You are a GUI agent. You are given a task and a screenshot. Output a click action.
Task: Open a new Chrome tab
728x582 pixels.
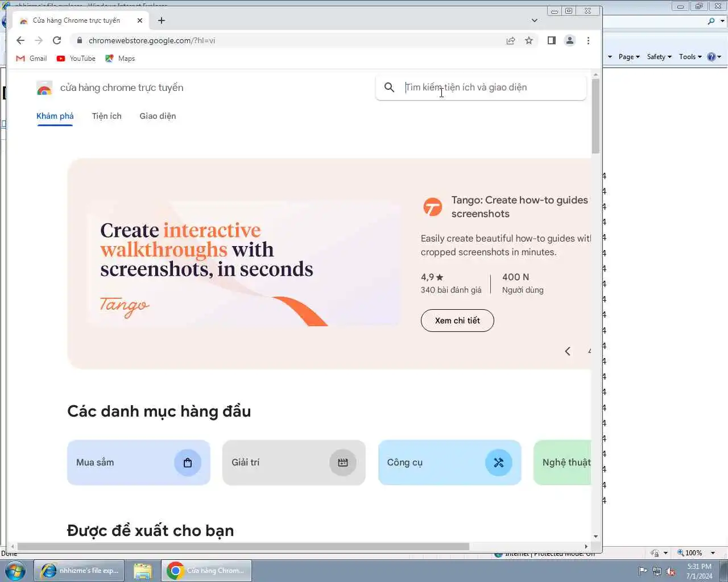point(162,20)
